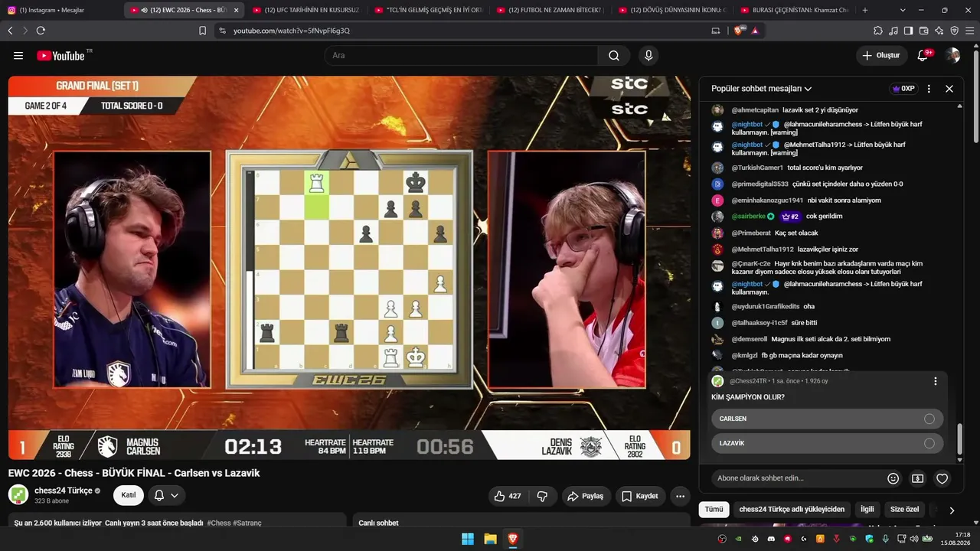Viewport: 980px width, 551px height.
Task: Reload the page
Action: click(41, 31)
